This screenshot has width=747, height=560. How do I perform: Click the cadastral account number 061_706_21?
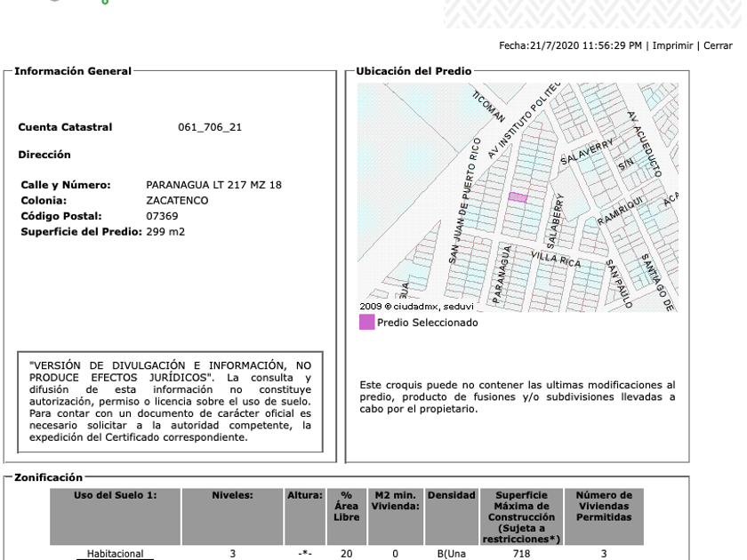coord(210,127)
